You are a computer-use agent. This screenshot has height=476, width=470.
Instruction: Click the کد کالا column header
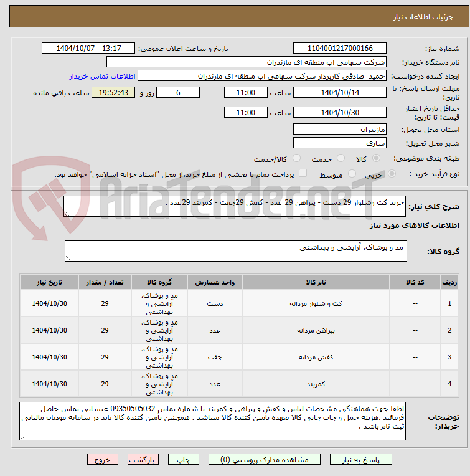415,282
